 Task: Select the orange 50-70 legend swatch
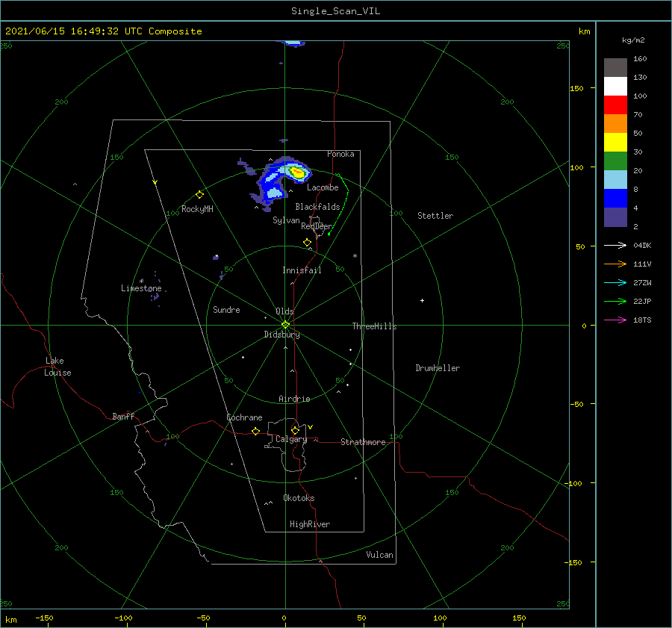[615, 123]
